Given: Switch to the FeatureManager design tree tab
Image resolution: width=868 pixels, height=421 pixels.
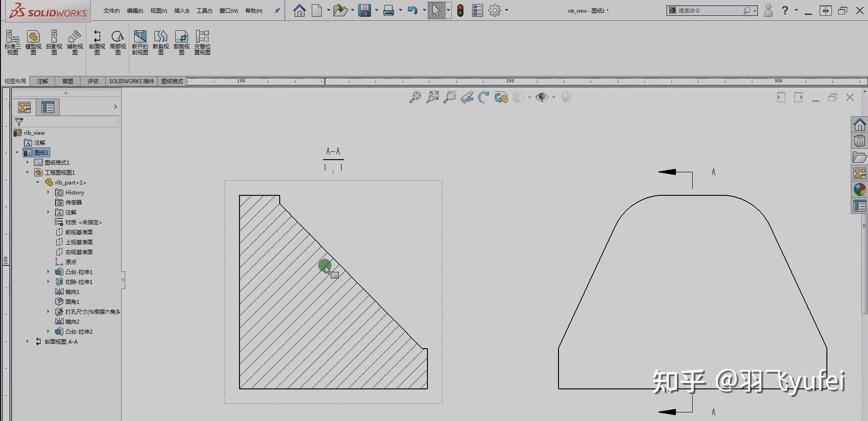Looking at the screenshot, I should click(24, 107).
